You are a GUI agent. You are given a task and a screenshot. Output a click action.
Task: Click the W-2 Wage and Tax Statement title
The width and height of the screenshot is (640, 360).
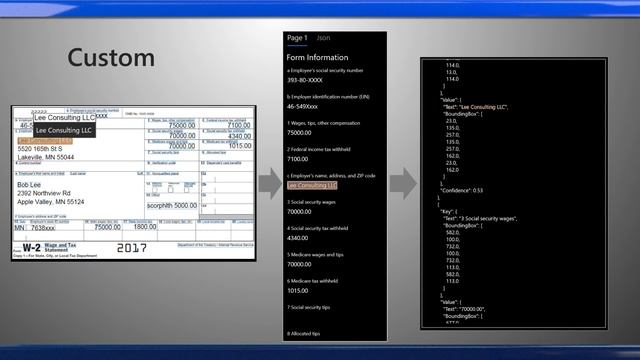coord(49,247)
